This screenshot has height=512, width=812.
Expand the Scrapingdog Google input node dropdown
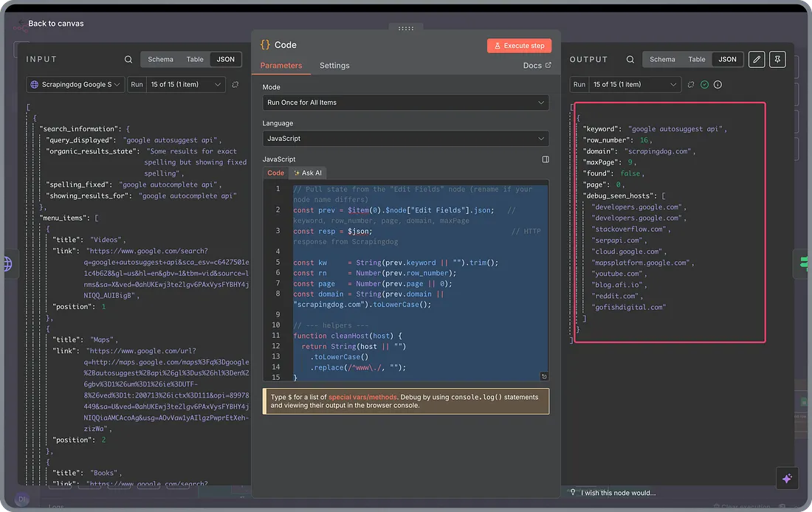coord(75,85)
